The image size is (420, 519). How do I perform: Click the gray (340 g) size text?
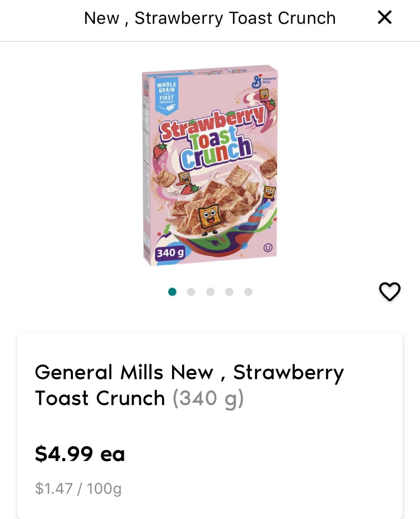[x=208, y=399]
